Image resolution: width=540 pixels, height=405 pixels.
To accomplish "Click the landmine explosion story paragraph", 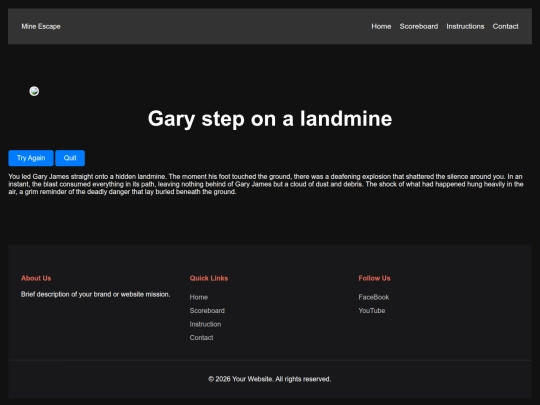I will pyautogui.click(x=266, y=184).
